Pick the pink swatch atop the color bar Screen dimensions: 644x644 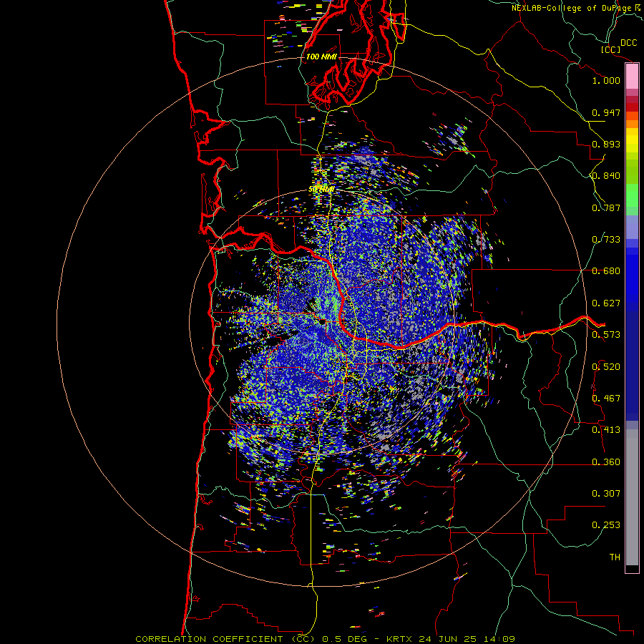click(632, 77)
